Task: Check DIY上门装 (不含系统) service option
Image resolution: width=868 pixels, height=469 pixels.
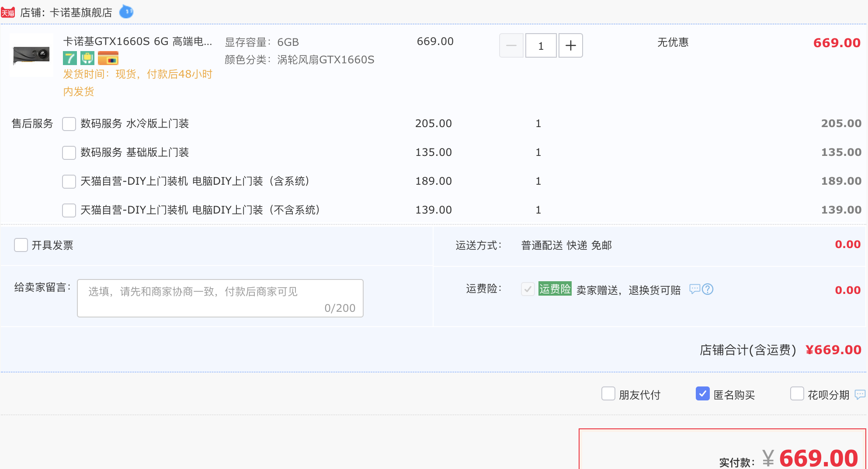Action: (69, 210)
